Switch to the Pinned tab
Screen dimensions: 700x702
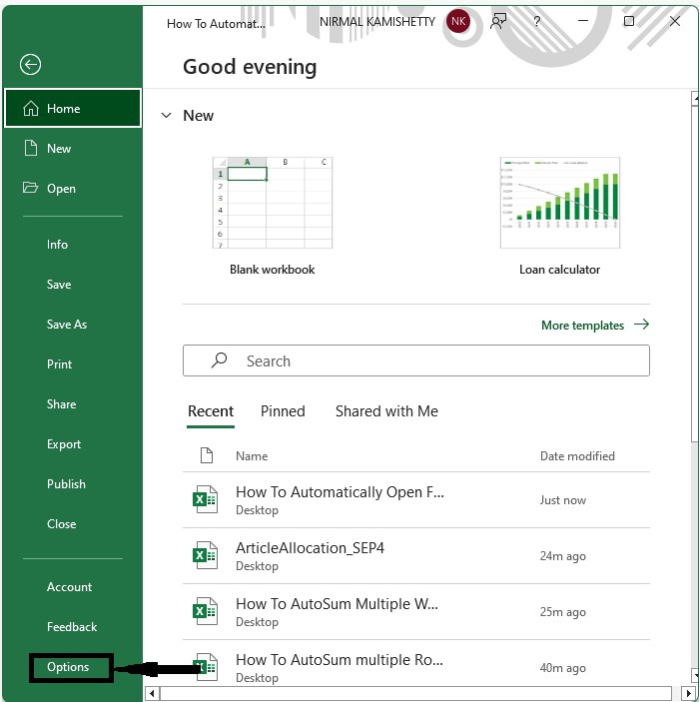[282, 411]
